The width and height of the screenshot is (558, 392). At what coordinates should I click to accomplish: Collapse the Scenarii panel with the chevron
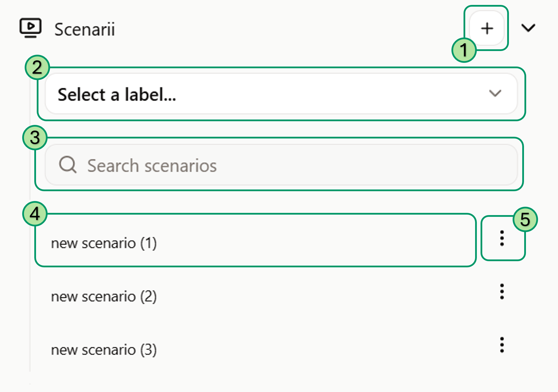pos(529,28)
